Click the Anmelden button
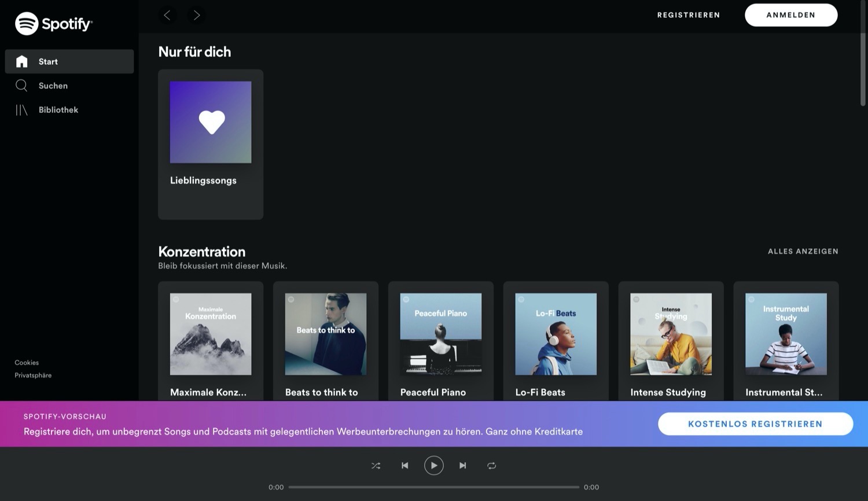Viewport: 868px width, 501px height. click(x=791, y=15)
